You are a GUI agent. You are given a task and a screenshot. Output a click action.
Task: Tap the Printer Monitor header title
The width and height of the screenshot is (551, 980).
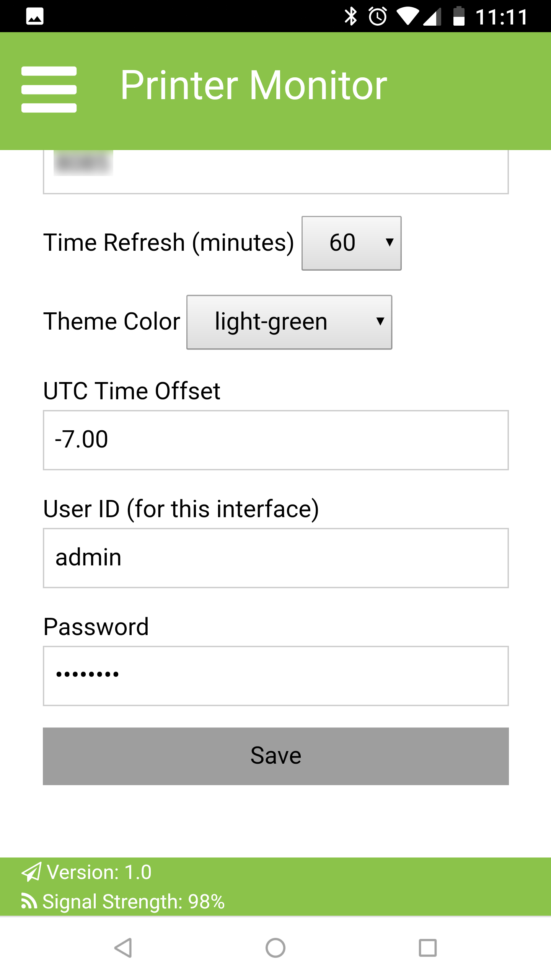[x=254, y=86]
